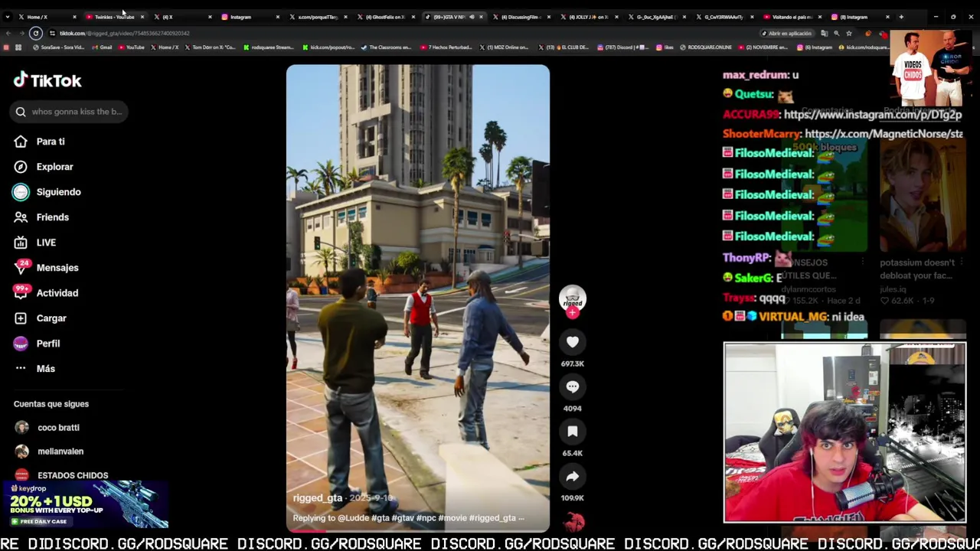This screenshot has width=980, height=551.
Task: Open the tab search dropdown arrow
Action: click(8, 17)
